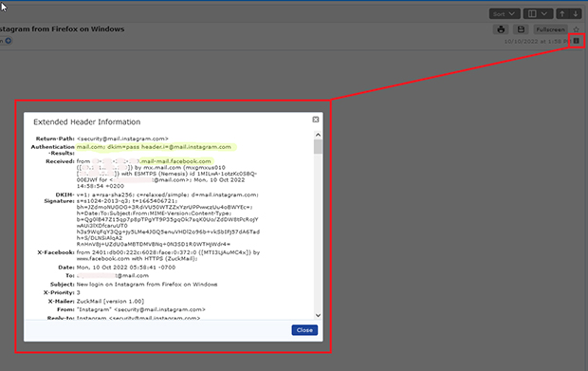Close dialog using the X icon
588x371 pixels.
316,120
